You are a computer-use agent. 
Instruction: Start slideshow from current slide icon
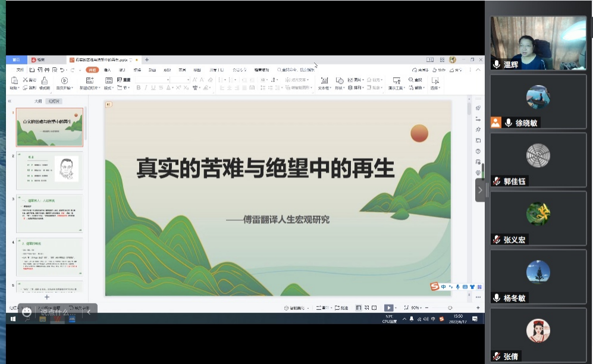(x=64, y=80)
